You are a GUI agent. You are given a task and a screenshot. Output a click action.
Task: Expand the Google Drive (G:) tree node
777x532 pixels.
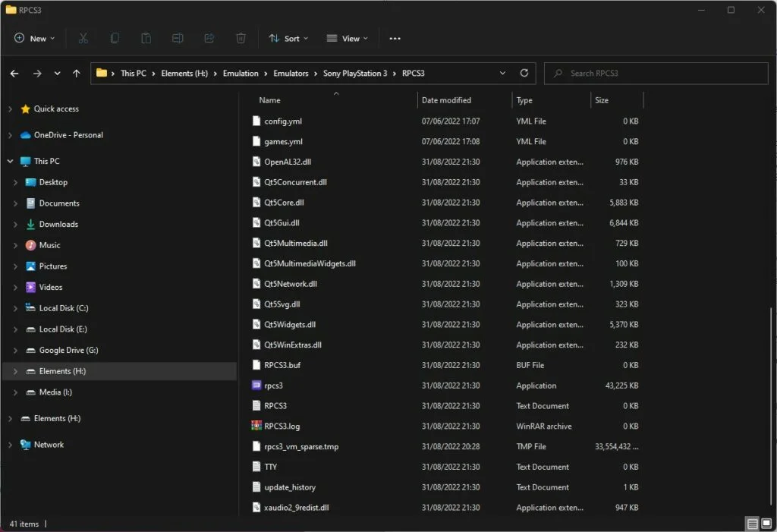tap(15, 350)
